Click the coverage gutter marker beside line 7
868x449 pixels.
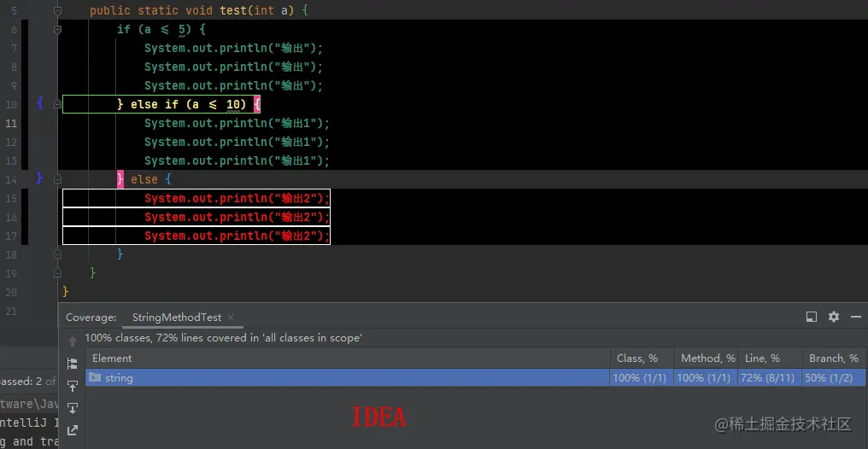tap(25, 48)
